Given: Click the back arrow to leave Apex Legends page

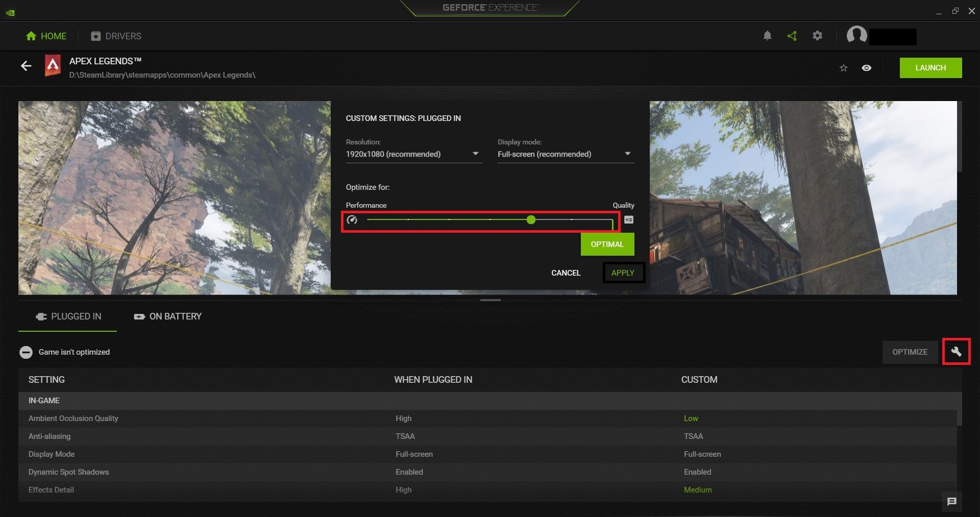Looking at the screenshot, I should click(x=26, y=66).
